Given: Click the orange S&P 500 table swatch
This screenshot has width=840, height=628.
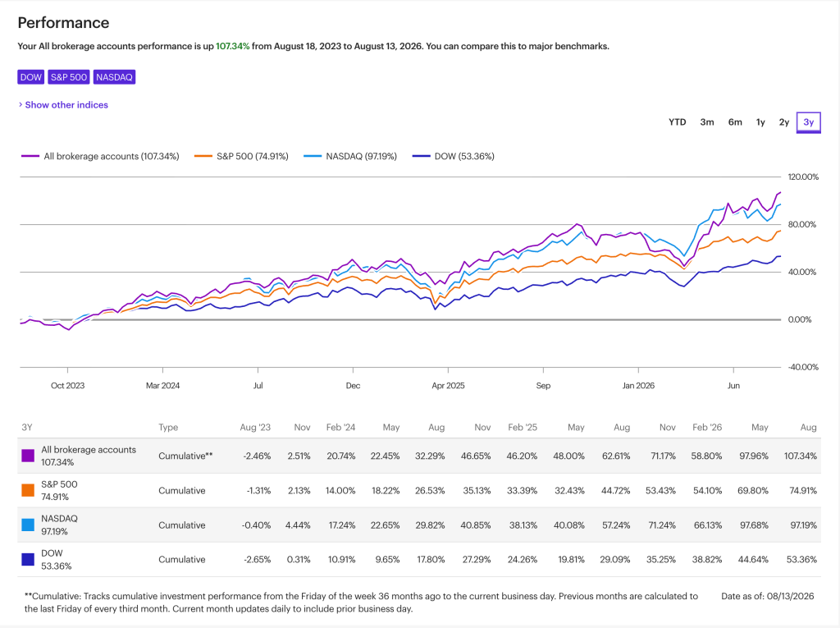Looking at the screenshot, I should 28,490.
